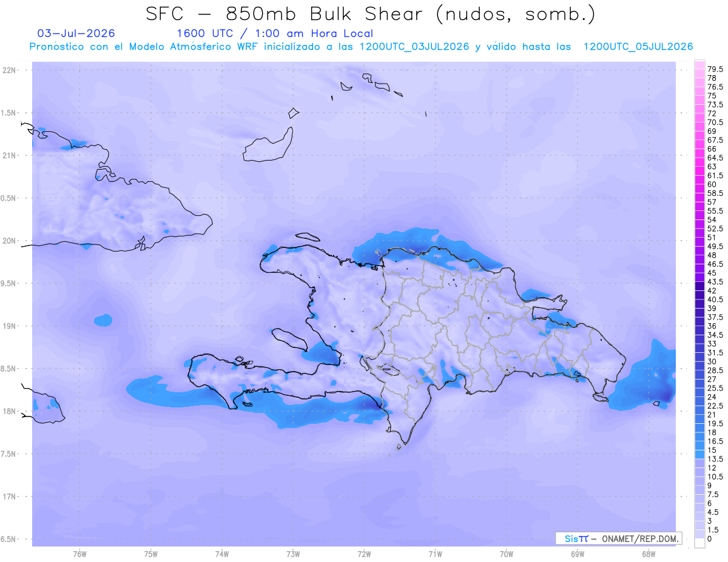
Task: Click the pale pink swatch above the 79.5 label
Action: tap(699, 65)
